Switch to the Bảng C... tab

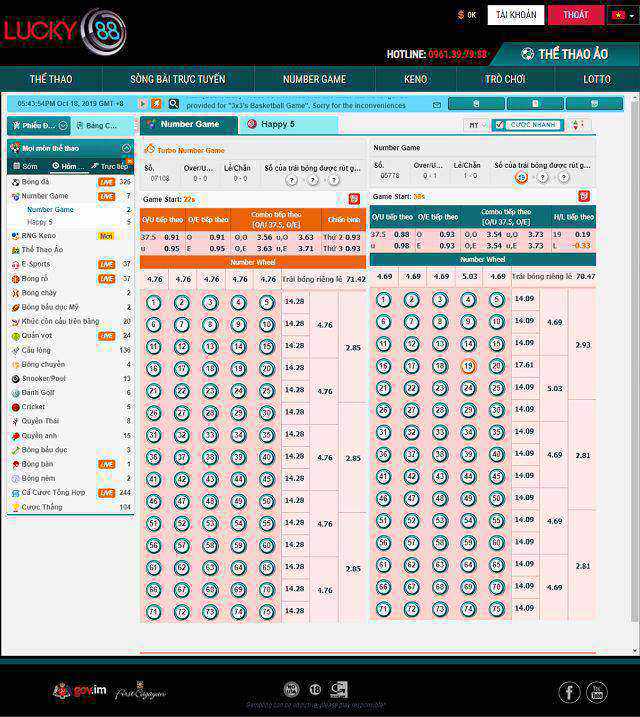[101, 125]
